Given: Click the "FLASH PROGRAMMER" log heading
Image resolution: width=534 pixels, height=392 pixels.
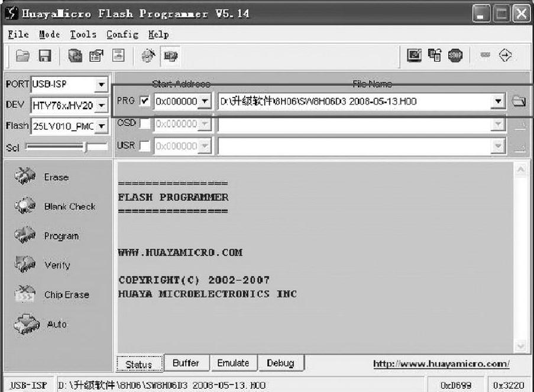Looking at the screenshot, I should coord(173,197).
